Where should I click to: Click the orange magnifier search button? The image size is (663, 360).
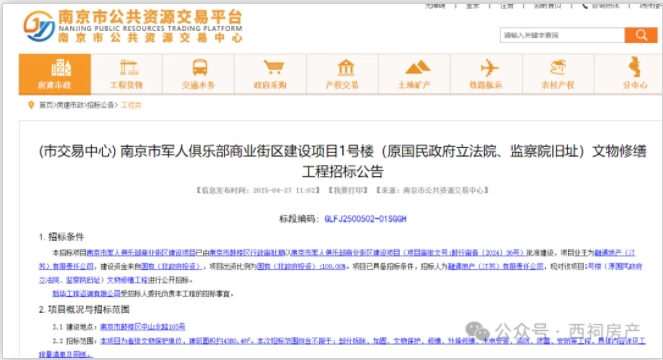point(641,35)
